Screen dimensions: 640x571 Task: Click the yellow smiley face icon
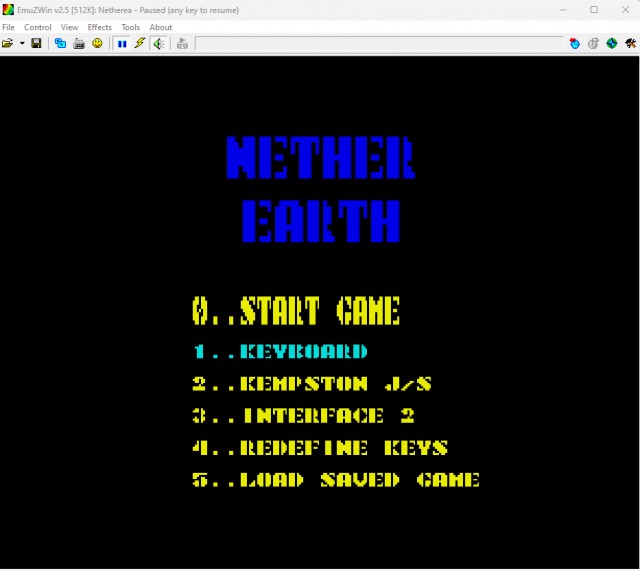tap(97, 43)
